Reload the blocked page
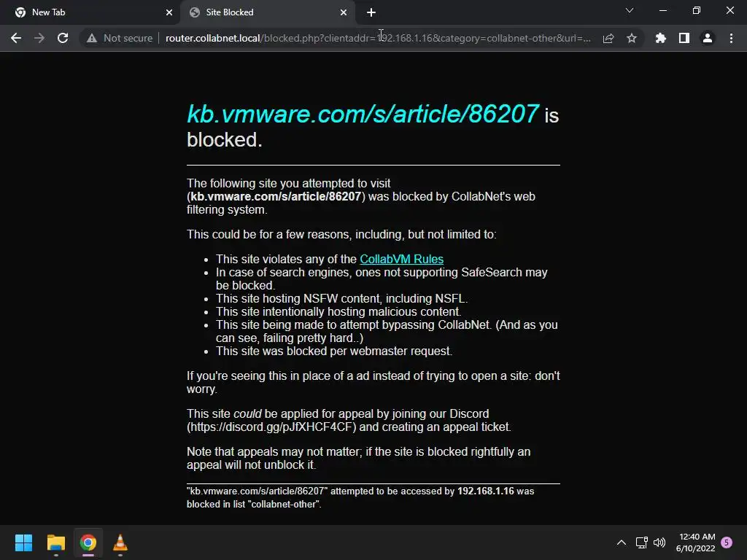Image resolution: width=747 pixels, height=560 pixels. [63, 38]
